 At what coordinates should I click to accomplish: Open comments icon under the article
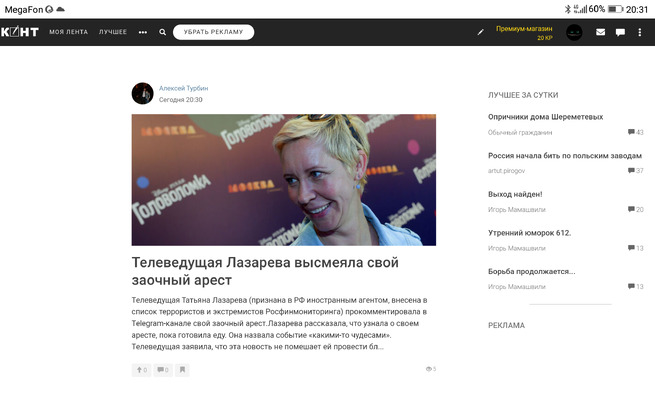click(x=163, y=370)
